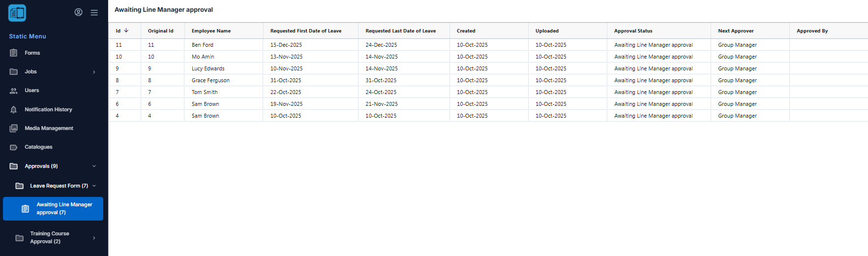Click the app logo icon

17,13
